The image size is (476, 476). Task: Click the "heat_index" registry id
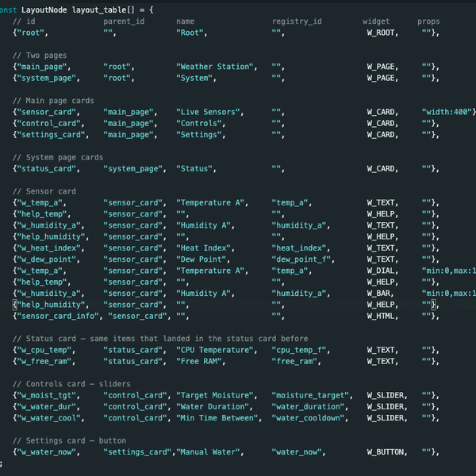click(x=299, y=248)
